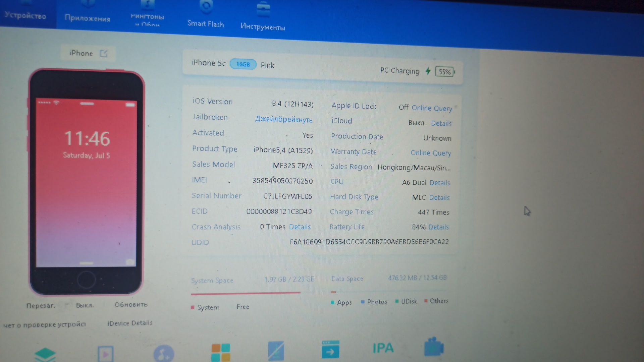Click the red System legend swatch
Viewport: 644px width, 362px height.
pos(193,307)
